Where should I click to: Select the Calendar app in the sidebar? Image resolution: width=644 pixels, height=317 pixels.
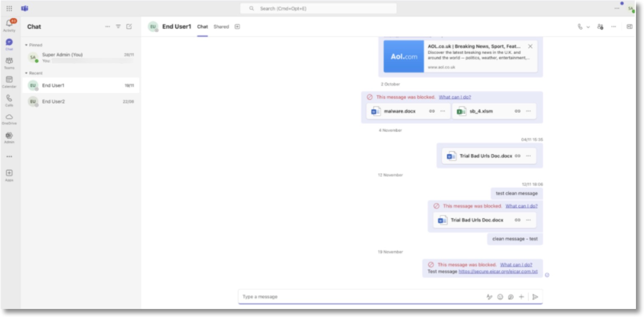(x=9, y=79)
